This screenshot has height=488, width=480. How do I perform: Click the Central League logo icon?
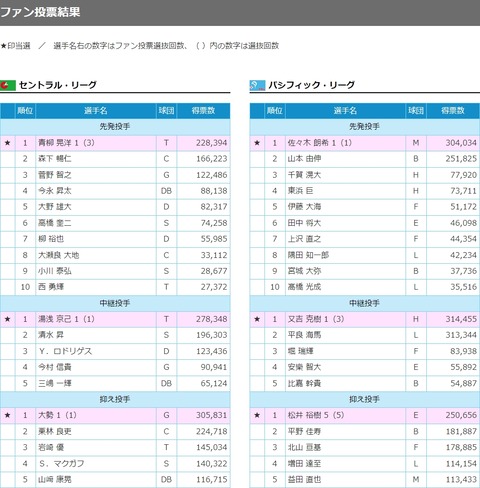click(8, 85)
